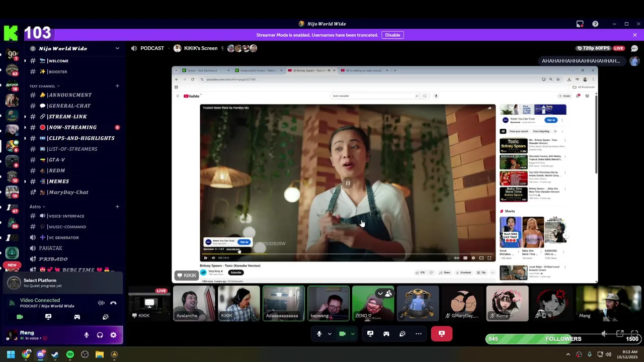The height and width of the screenshot is (362, 644).
Task: Share your screen from the bottom control bar
Action: click(370, 333)
